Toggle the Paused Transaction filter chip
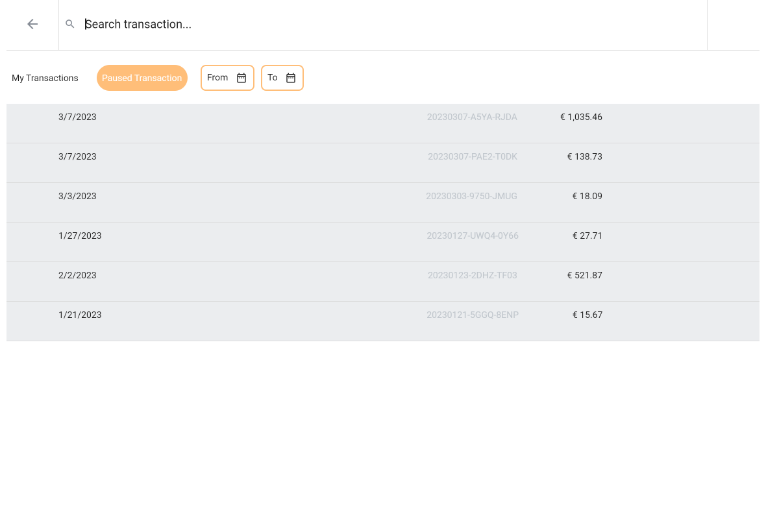Viewport: 766px width, 532px height. (x=142, y=78)
